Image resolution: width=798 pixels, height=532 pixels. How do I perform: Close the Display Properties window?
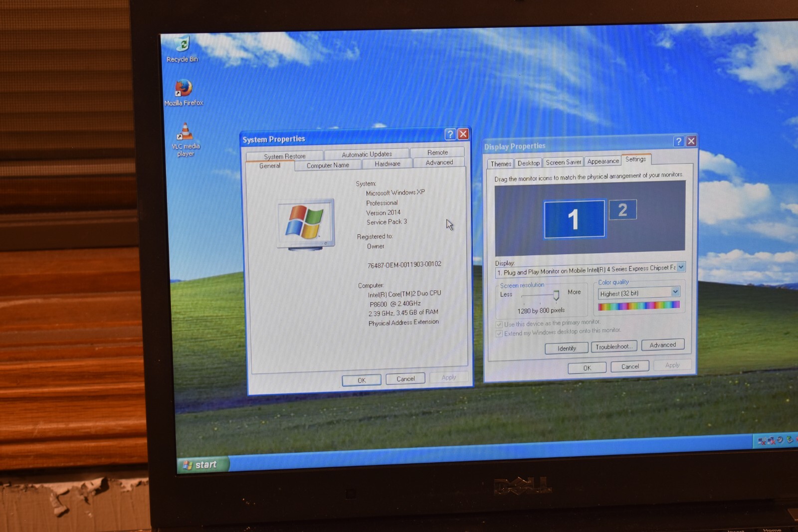pos(691,141)
